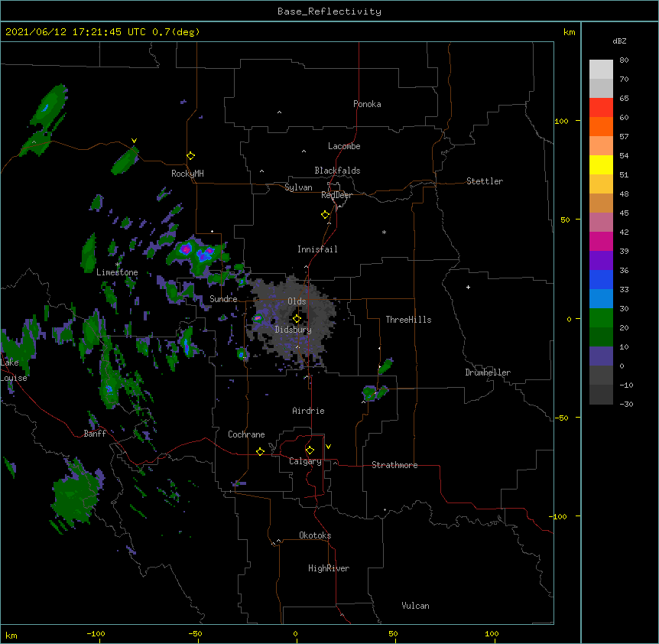Viewport: 659px width, 644px height.
Task: Click the Cochrane town label
Action: click(246, 434)
